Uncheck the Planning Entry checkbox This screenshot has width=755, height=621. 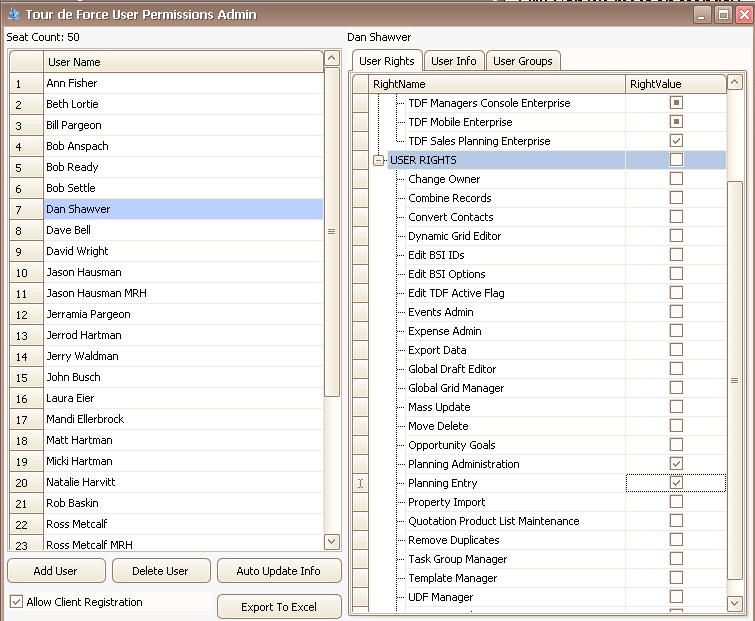coord(676,482)
